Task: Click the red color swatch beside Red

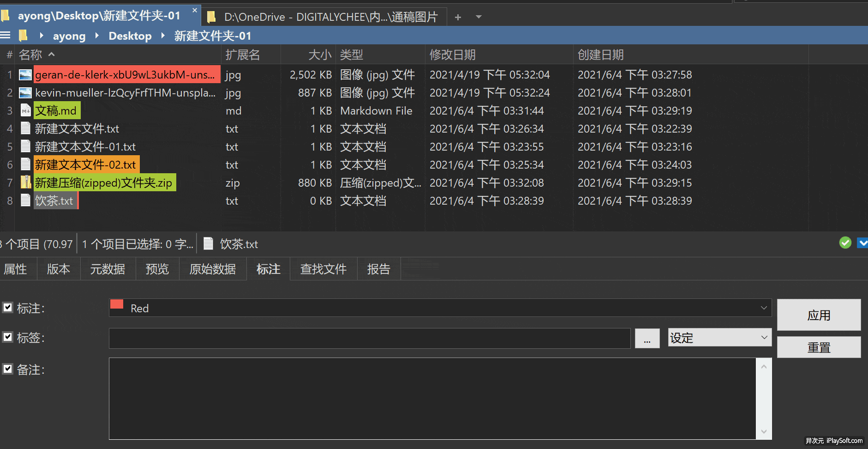Action: click(x=117, y=304)
